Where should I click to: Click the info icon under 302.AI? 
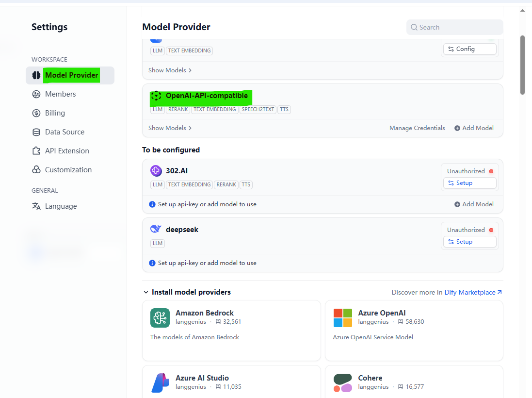point(152,204)
